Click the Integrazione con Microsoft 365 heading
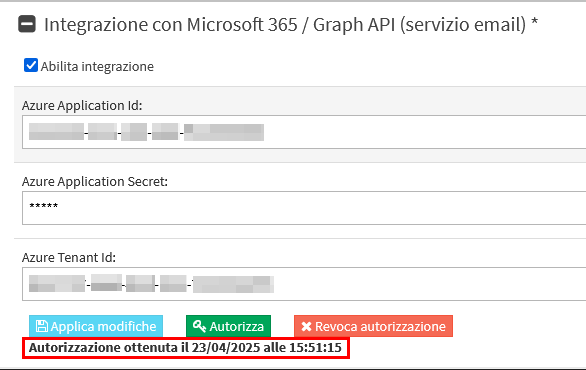 click(x=285, y=25)
